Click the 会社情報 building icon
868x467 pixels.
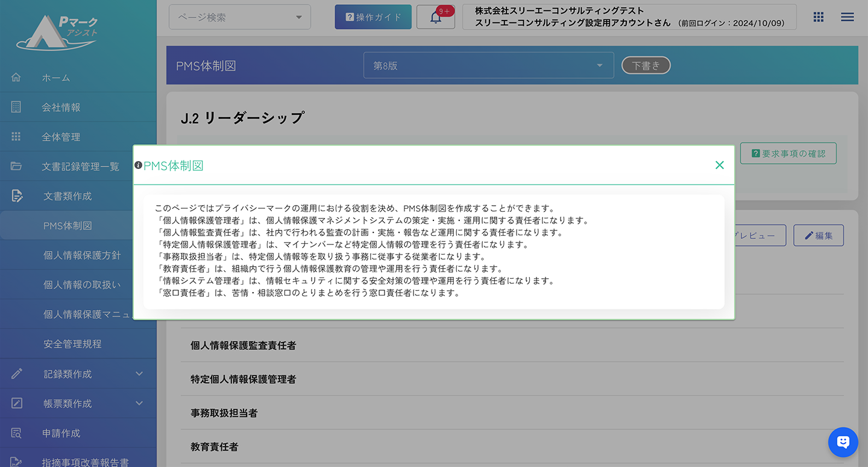(16, 107)
